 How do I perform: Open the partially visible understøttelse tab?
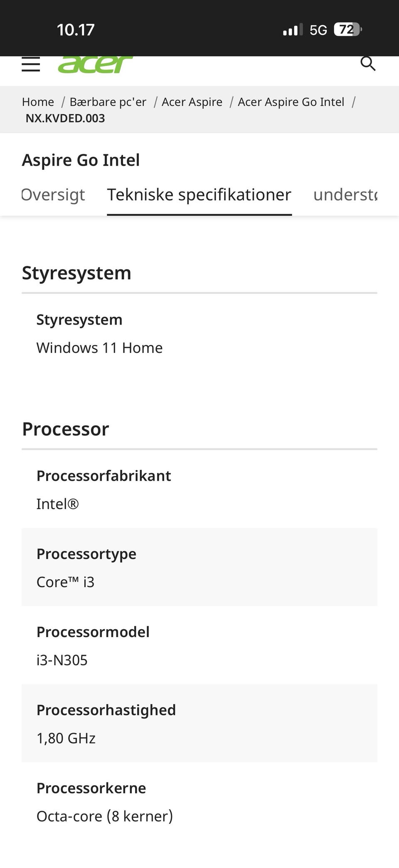coord(345,195)
